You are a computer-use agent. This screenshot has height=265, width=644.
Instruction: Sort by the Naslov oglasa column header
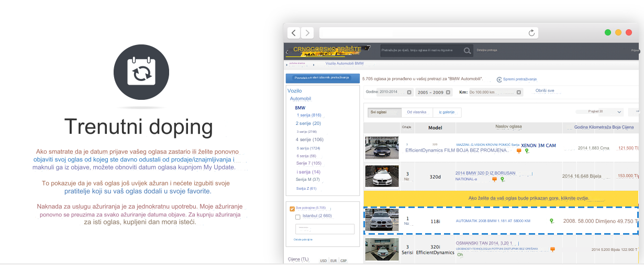[508, 126]
